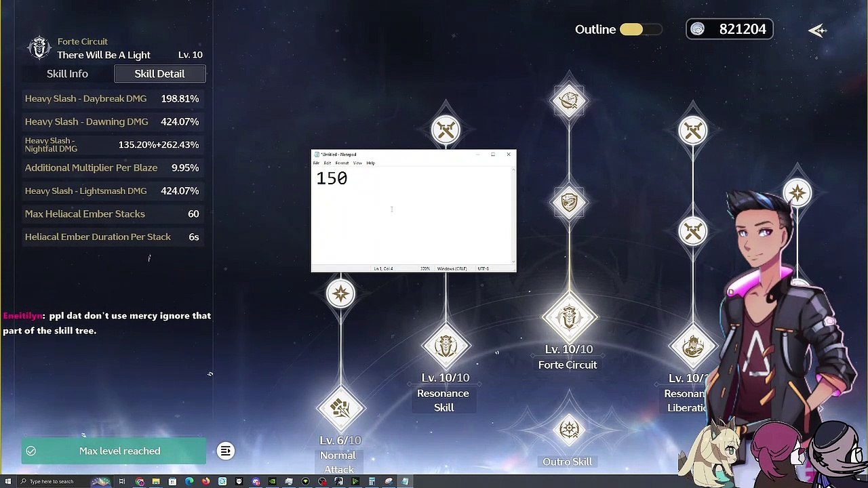This screenshot has height=488, width=868.
Task: Click the Lv. 10/10 Resonance Skill label
Action: click(444, 392)
